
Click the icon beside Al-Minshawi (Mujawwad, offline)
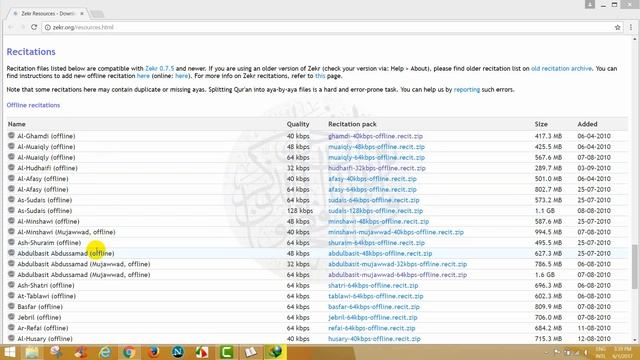(x=11, y=231)
